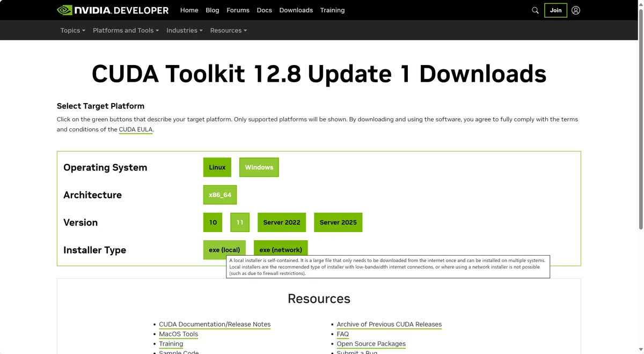Open Archive of Previous CUDA Releases
Image resolution: width=644 pixels, height=354 pixels.
[x=389, y=324]
